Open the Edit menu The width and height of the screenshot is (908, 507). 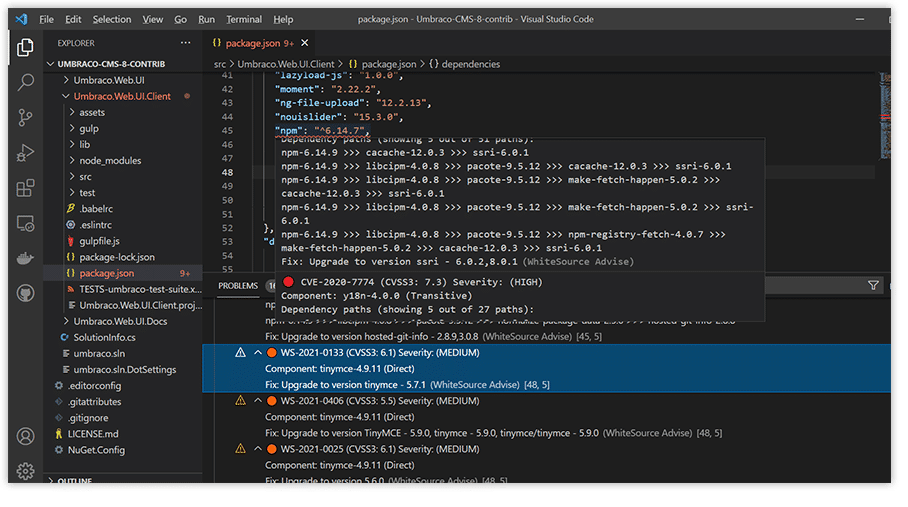(x=73, y=19)
